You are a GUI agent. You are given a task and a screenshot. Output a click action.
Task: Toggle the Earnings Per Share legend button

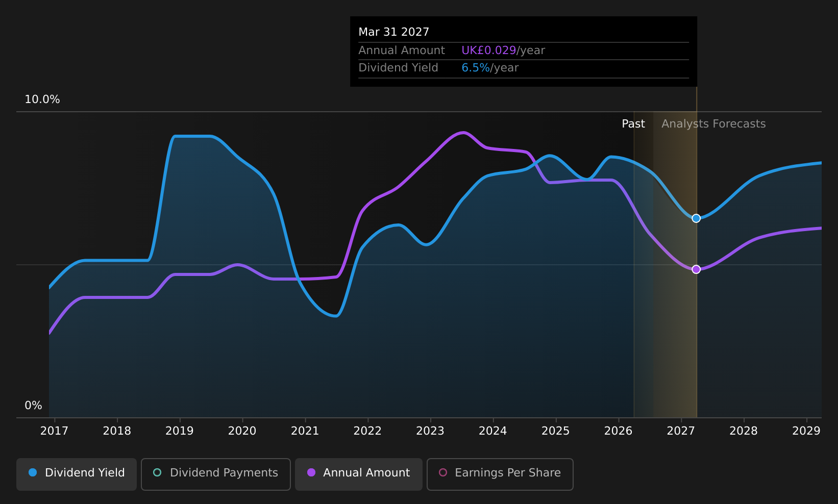(x=500, y=474)
